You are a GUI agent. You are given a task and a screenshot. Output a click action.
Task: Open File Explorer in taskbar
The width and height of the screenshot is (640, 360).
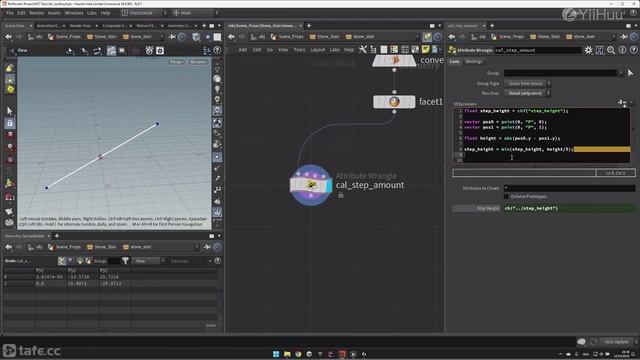pyautogui.click(x=287, y=354)
